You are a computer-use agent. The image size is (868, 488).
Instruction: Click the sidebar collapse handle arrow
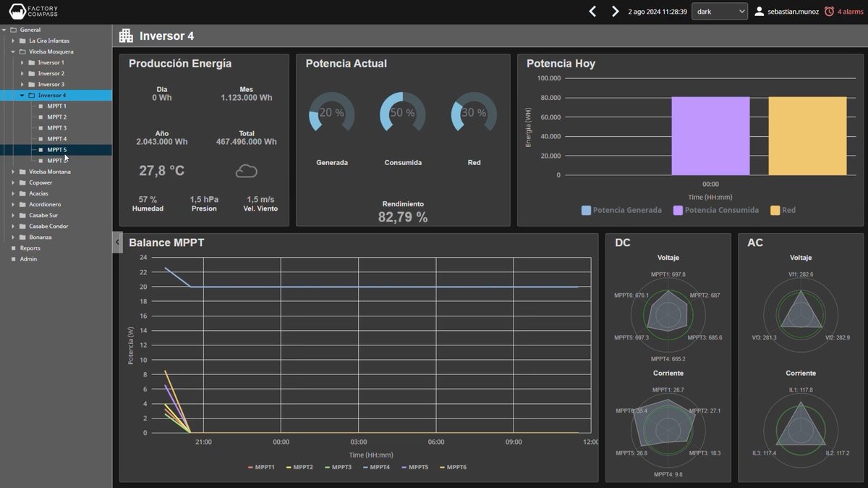pyautogui.click(x=117, y=242)
